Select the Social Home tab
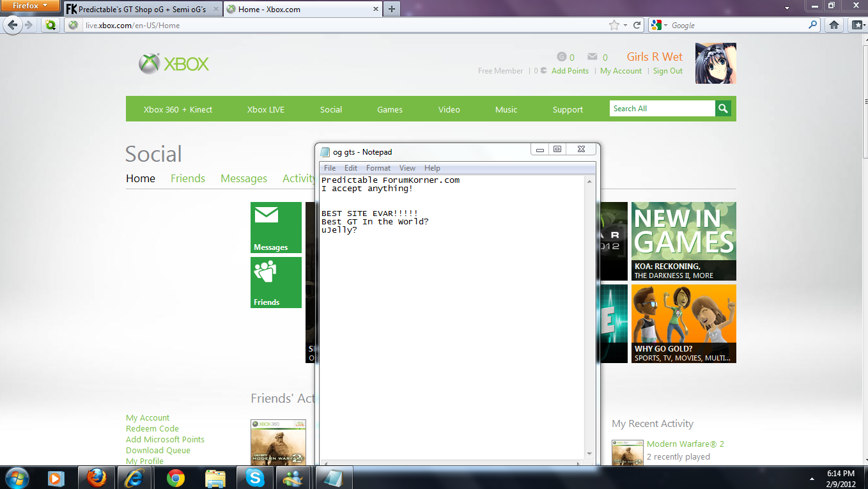The image size is (868, 489). [x=141, y=178]
